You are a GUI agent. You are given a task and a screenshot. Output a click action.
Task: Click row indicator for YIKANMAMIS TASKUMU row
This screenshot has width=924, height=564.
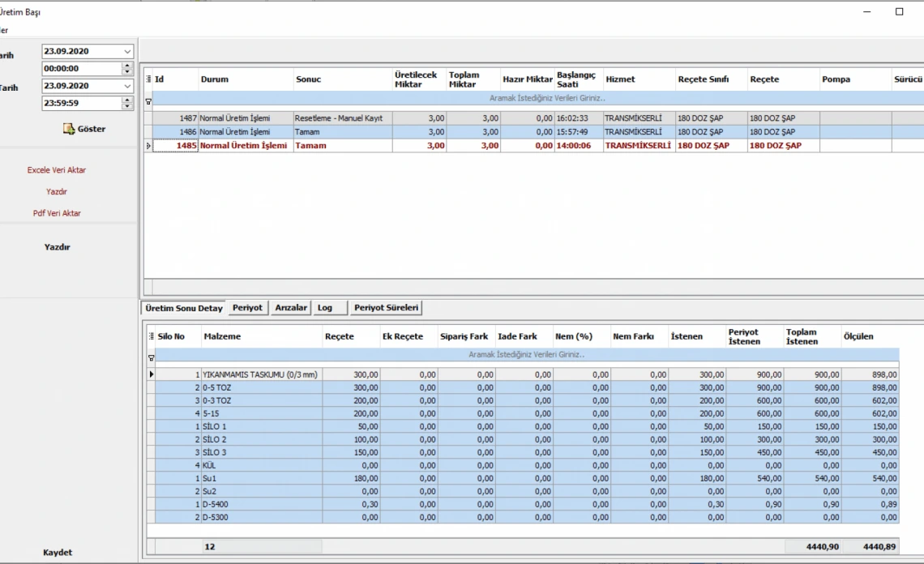151,374
